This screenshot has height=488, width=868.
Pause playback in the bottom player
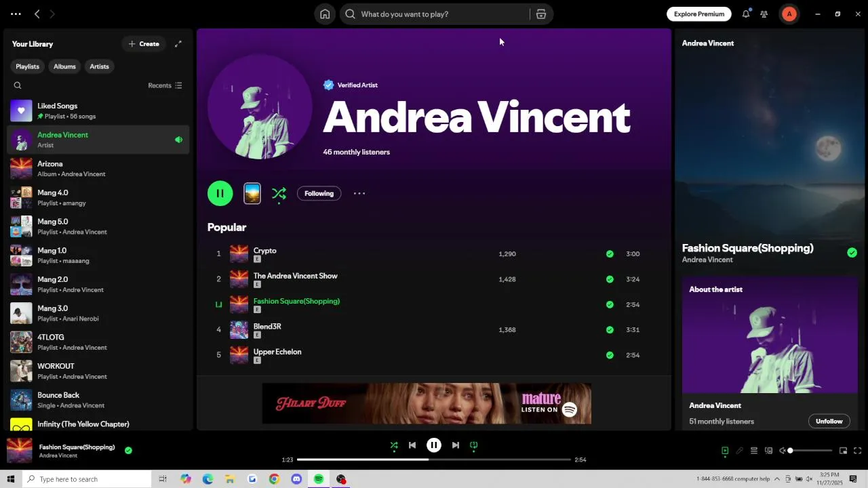coord(434,445)
